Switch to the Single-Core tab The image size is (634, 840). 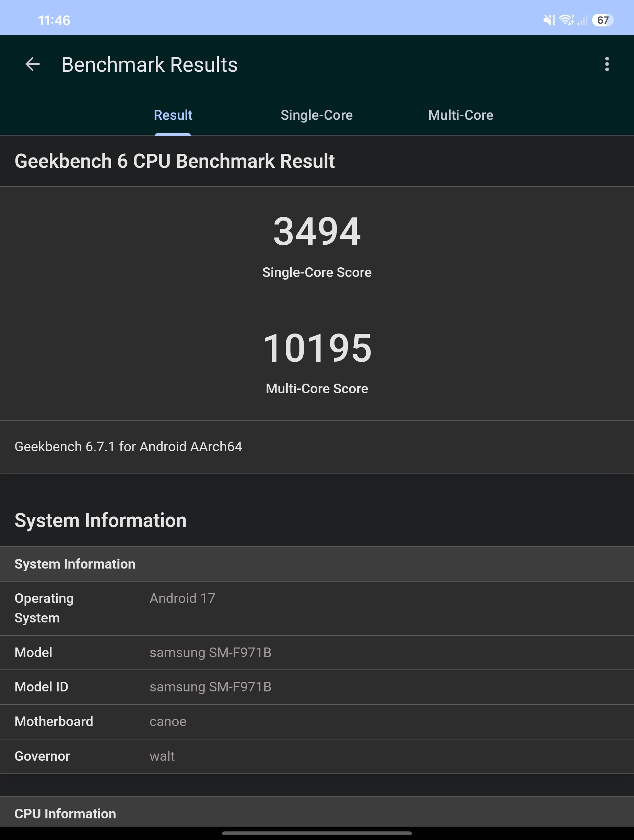click(x=317, y=115)
